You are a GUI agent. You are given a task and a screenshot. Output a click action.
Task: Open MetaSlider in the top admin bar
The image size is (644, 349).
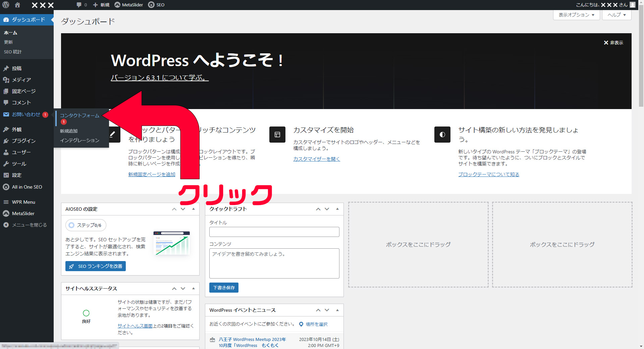(129, 5)
